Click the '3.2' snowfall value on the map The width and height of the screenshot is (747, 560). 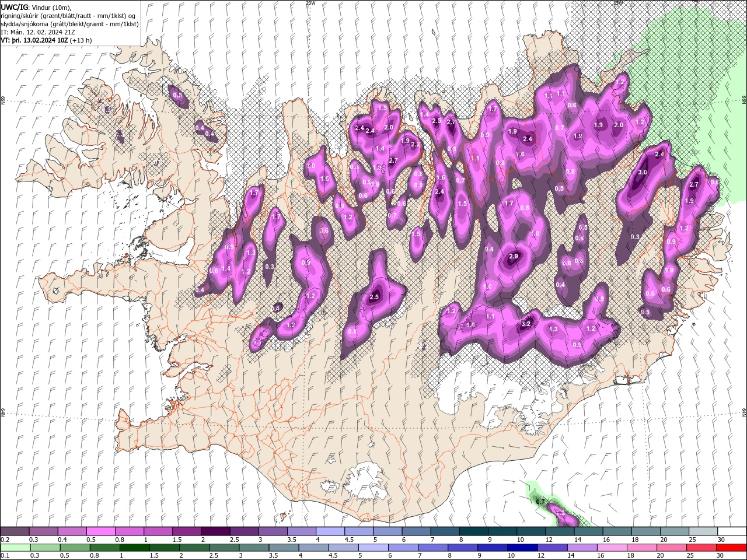point(525,324)
